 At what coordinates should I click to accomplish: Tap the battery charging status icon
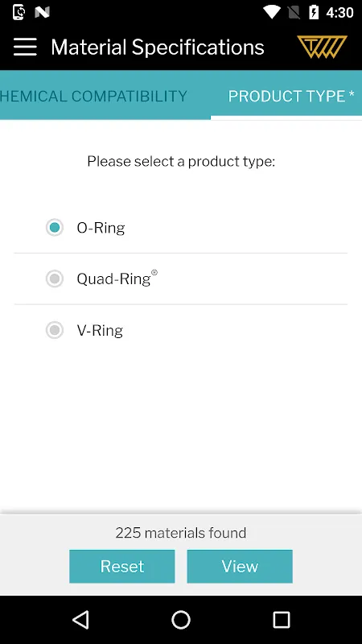point(314,12)
